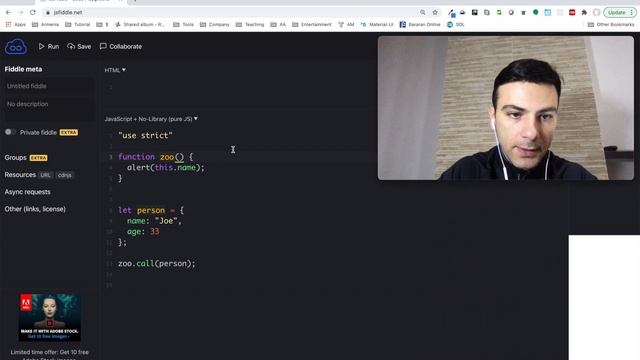Open the Shared album bookmark

(140, 24)
